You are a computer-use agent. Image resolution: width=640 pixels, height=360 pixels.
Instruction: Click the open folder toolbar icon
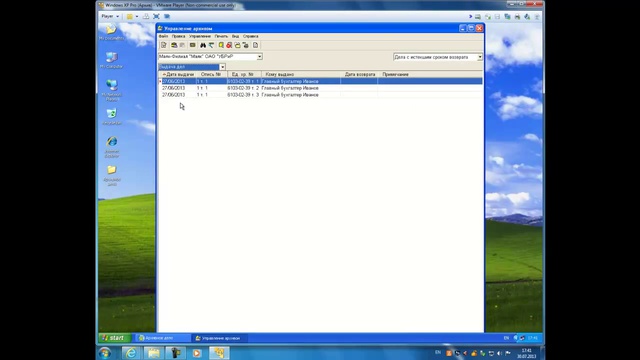click(238, 45)
